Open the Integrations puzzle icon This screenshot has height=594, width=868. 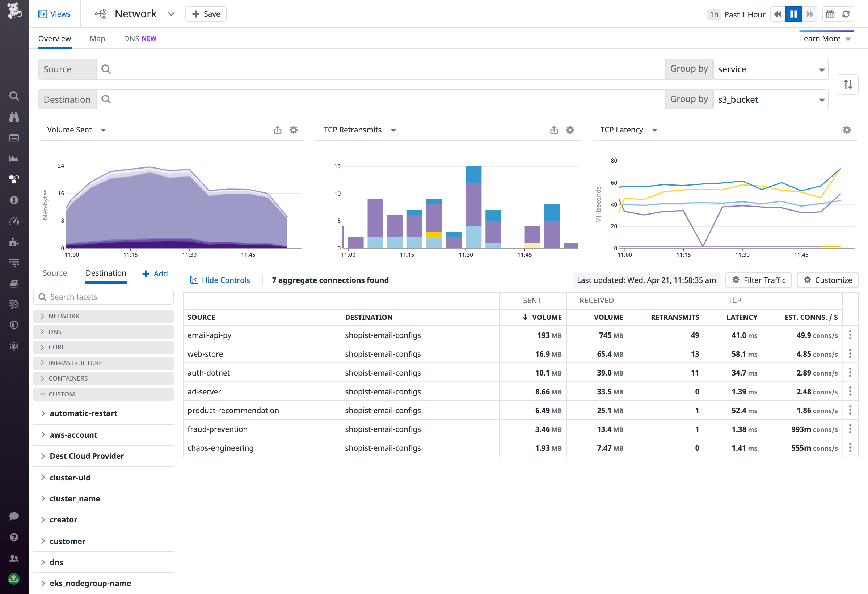click(14, 242)
